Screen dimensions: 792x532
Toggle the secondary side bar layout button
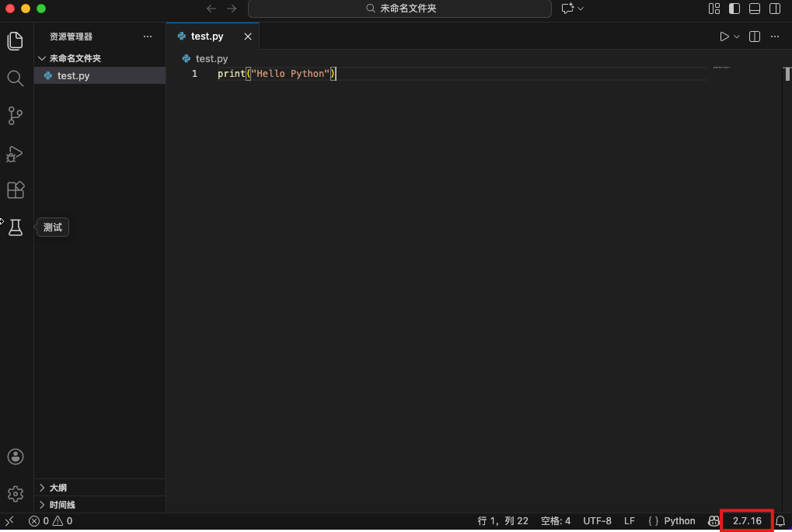tap(775, 9)
